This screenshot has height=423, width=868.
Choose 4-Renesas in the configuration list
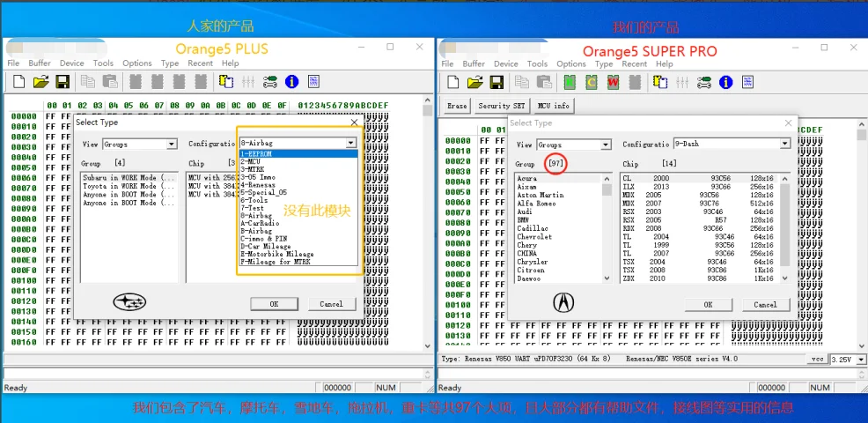pyautogui.click(x=299, y=184)
